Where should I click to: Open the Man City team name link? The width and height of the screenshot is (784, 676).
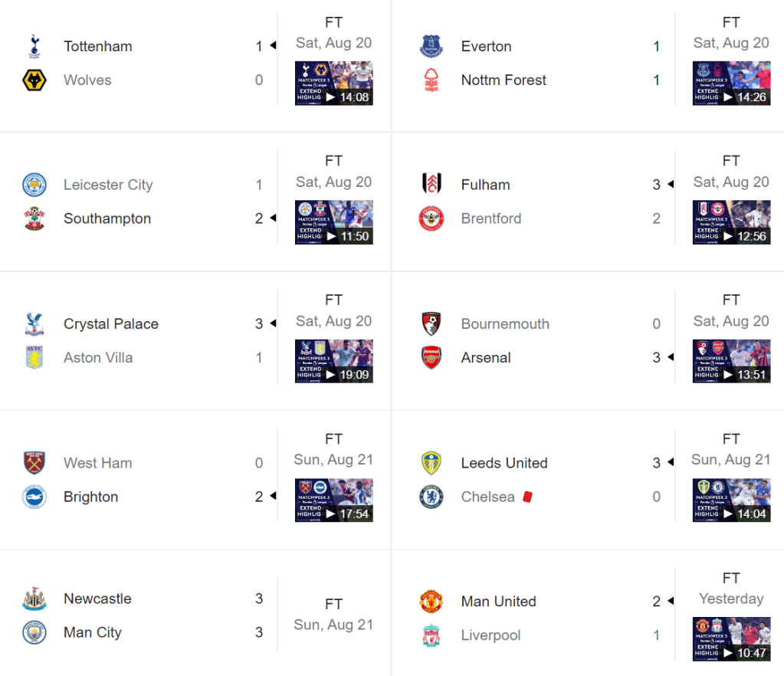click(93, 632)
